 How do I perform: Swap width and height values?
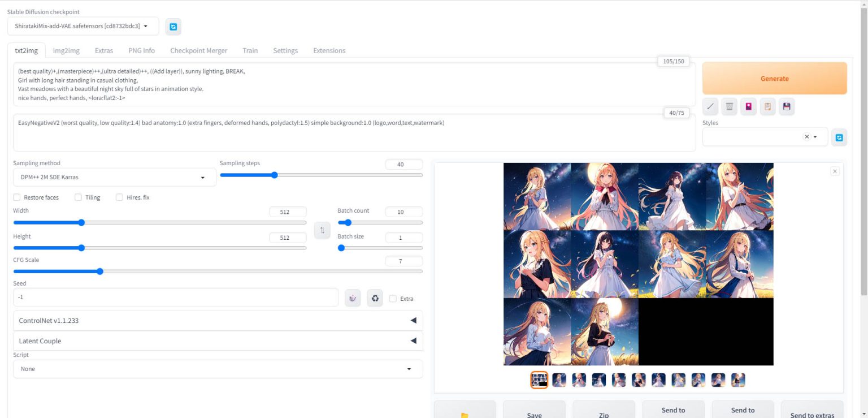(x=322, y=230)
